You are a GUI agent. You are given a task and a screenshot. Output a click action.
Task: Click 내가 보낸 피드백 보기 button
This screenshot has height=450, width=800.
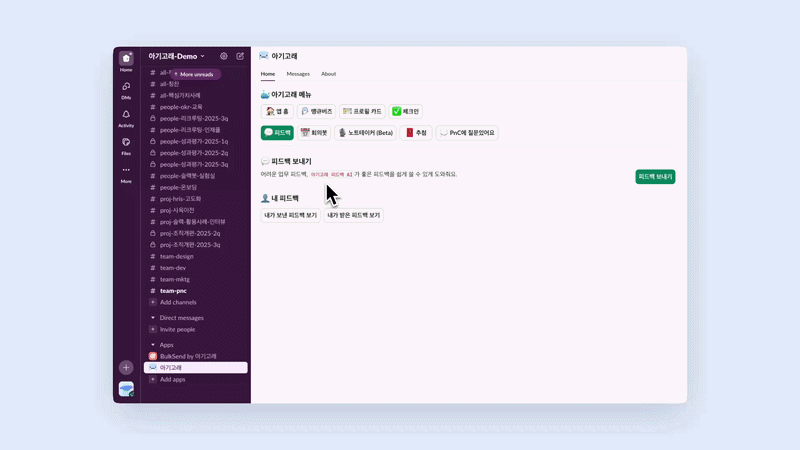290,215
